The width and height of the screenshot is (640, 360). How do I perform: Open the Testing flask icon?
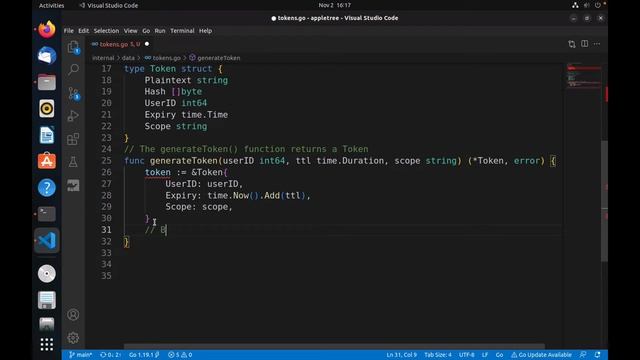coord(73,162)
